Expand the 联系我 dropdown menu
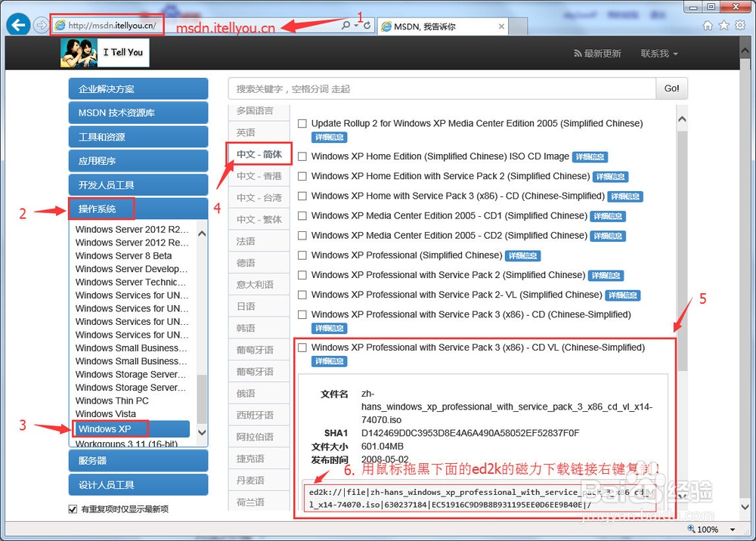 coord(659,54)
